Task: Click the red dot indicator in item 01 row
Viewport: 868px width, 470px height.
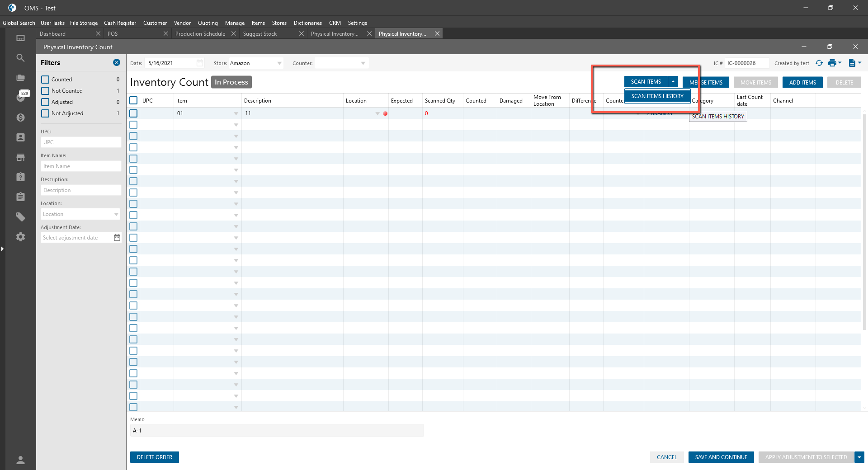Action: tap(385, 113)
